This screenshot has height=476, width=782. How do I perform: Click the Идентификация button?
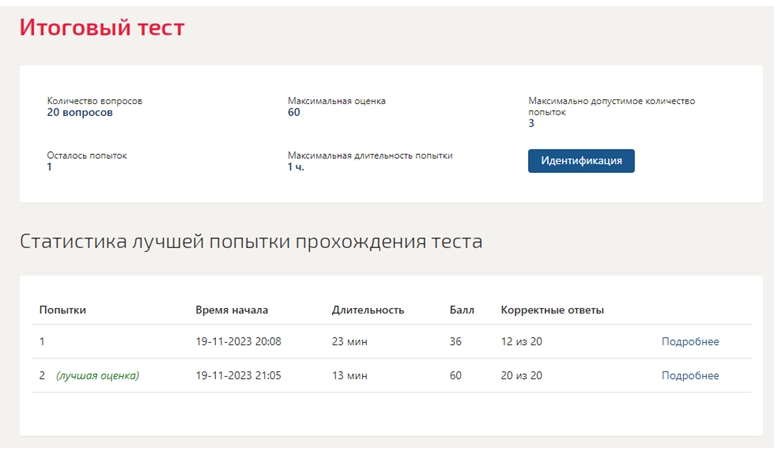[x=581, y=161]
